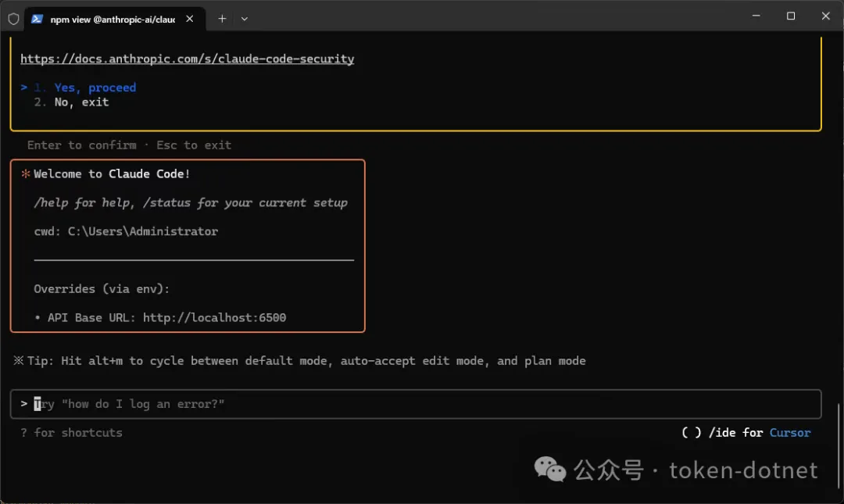This screenshot has width=844, height=504.
Task: Expand the new tab profile dropdown chevron
Action: (245, 18)
